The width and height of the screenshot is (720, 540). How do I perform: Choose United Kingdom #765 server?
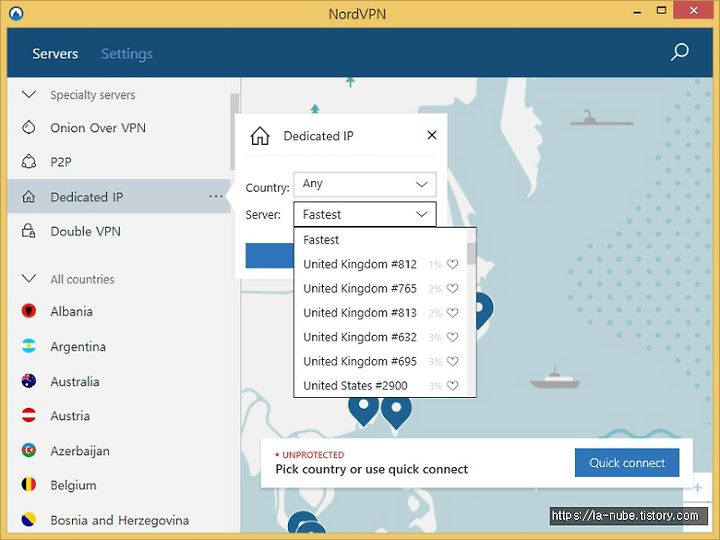(380, 289)
